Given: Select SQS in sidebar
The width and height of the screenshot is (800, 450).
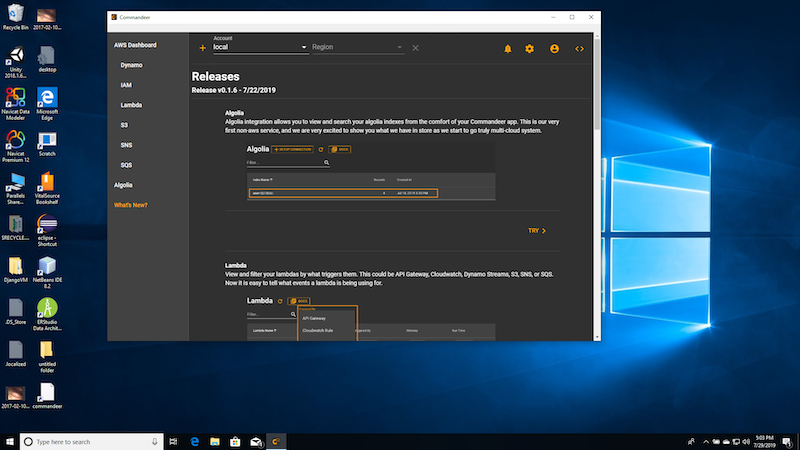Looking at the screenshot, I should (x=126, y=165).
